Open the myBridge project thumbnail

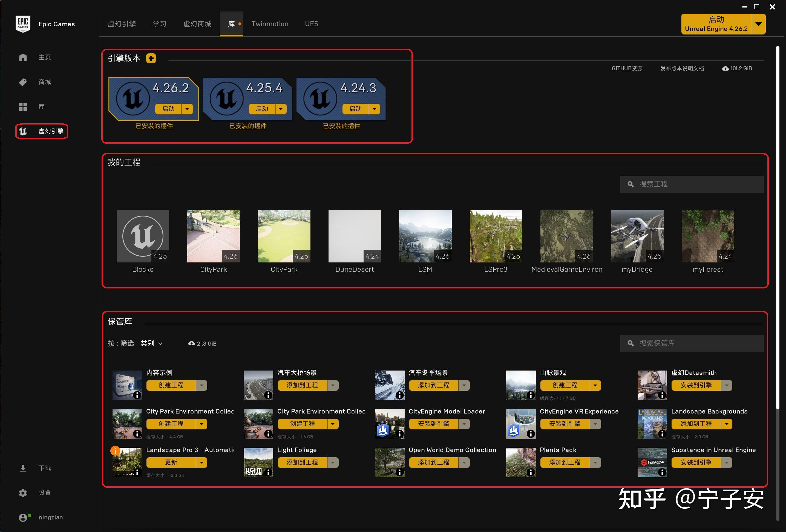(x=637, y=236)
